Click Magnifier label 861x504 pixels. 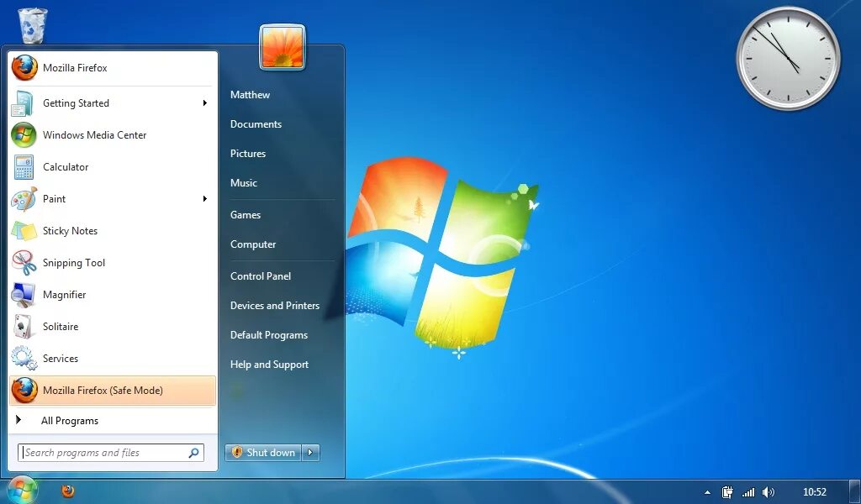tap(64, 295)
